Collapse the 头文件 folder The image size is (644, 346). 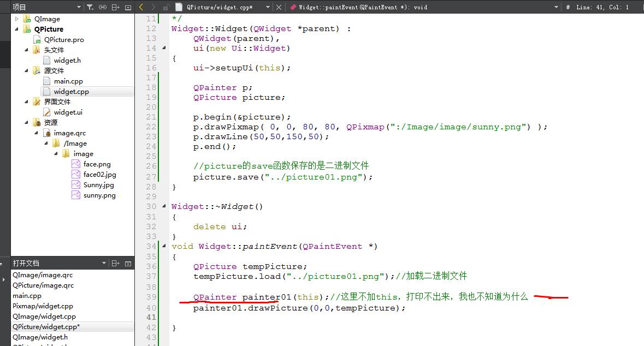(x=26, y=50)
